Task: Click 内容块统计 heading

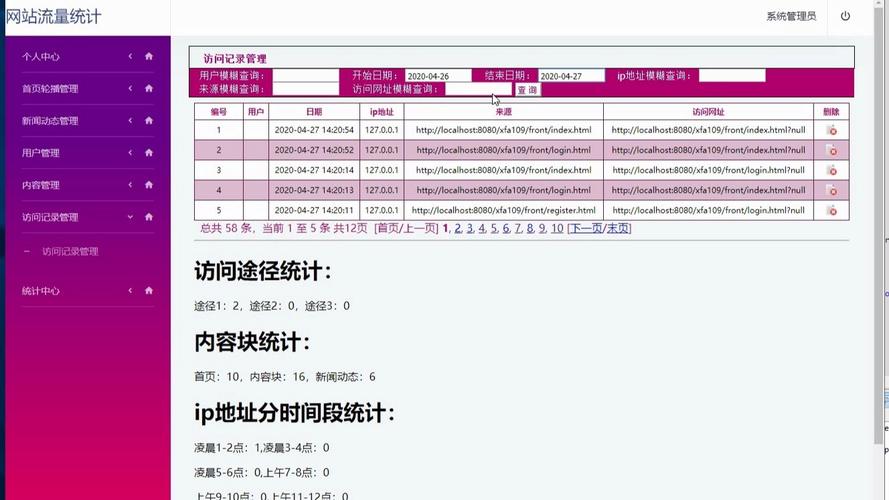Action: pyautogui.click(x=252, y=342)
